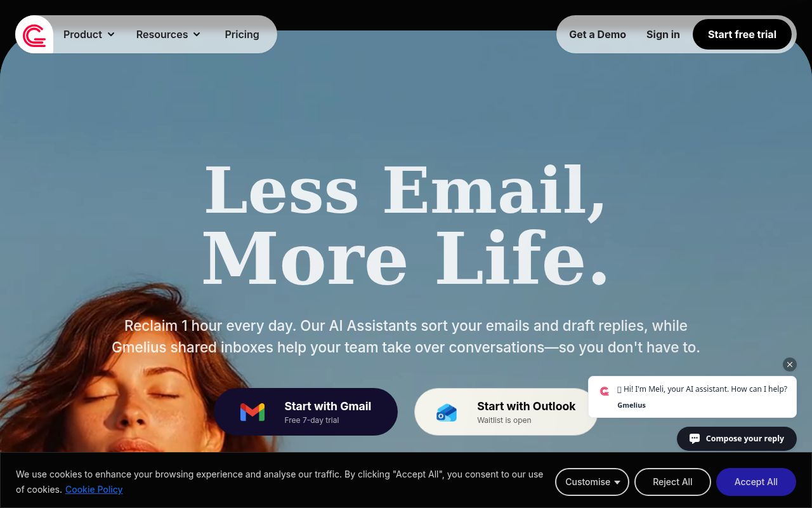Click the speech bubble icon in Compose your reply

tap(695, 439)
